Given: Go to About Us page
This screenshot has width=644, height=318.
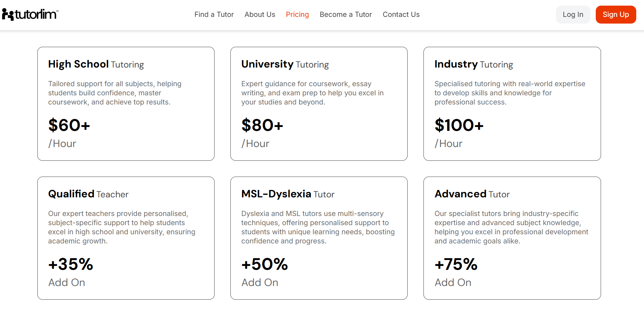Looking at the screenshot, I should 260,14.
